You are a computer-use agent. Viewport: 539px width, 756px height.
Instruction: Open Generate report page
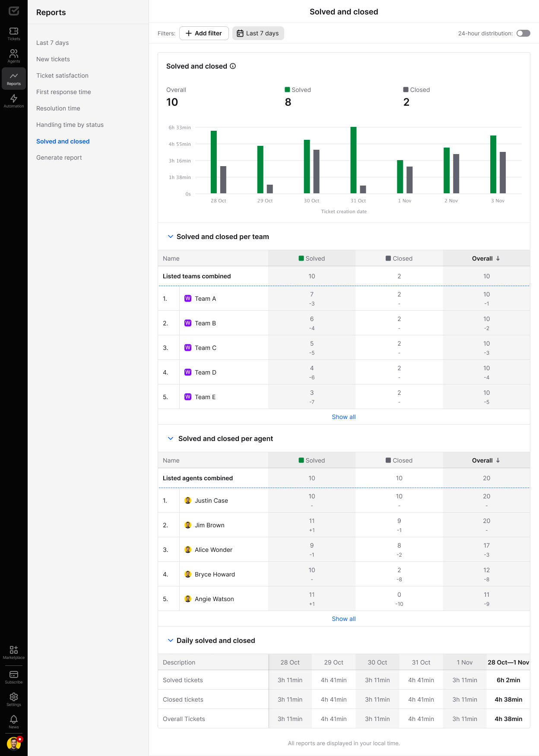[59, 157]
